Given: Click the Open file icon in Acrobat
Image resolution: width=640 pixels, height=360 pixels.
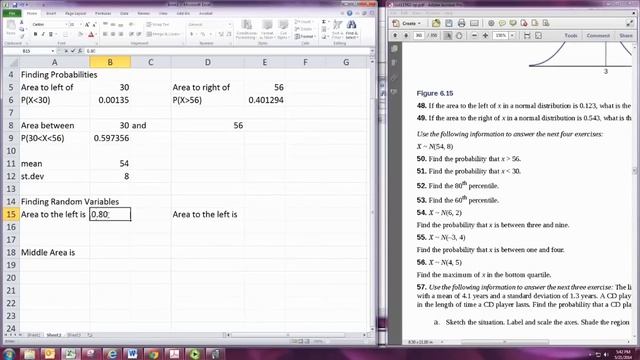Looking at the screenshot, I should pyautogui.click(x=436, y=23).
